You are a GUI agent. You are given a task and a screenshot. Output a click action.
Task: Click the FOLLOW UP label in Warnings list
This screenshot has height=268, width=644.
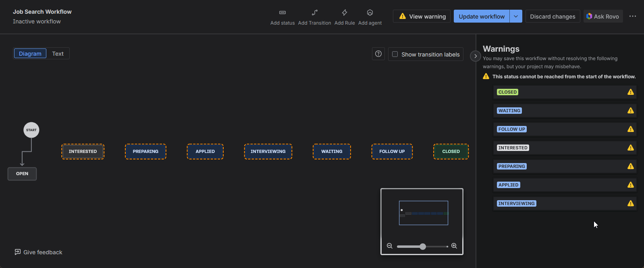[512, 129]
